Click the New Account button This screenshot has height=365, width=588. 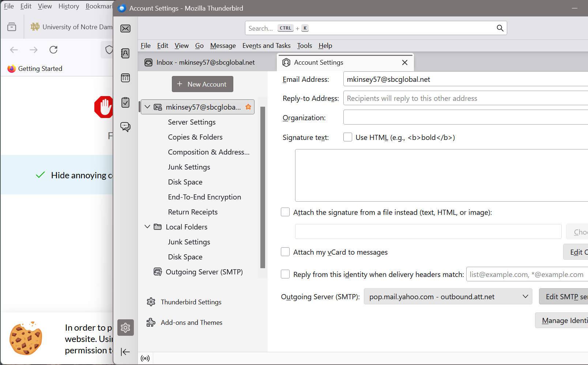tap(202, 84)
